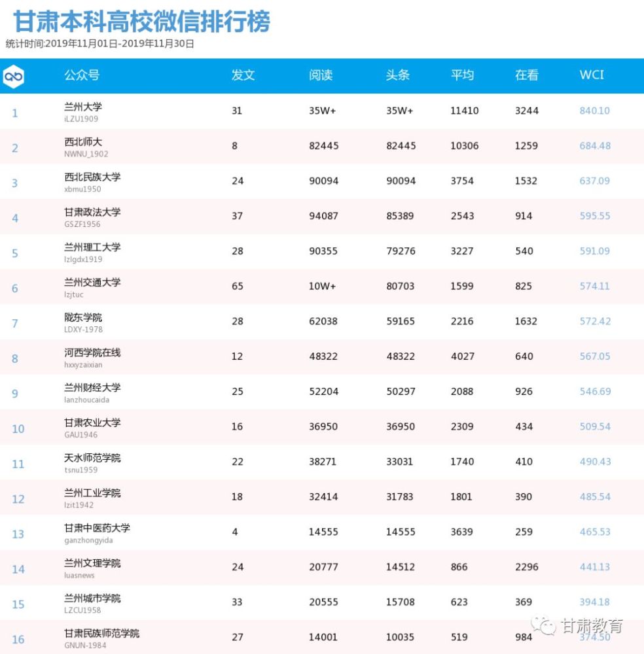Sort by the 阅读 column header
Image resolution: width=644 pixels, height=654 pixels.
321,75
